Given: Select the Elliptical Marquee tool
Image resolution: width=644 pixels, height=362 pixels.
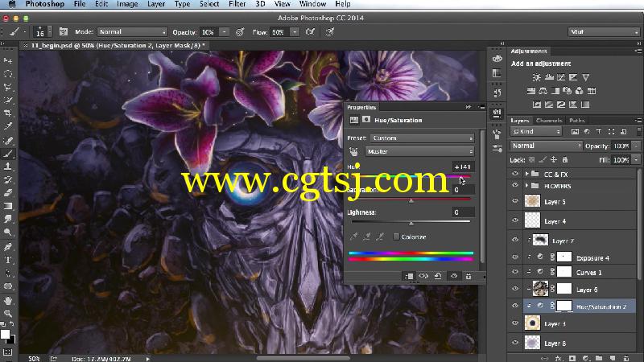Looking at the screenshot, I should click(8, 74).
